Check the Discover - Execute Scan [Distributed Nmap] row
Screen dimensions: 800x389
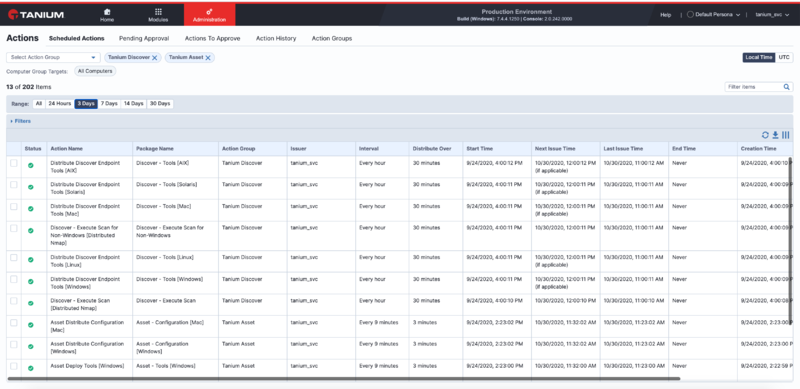[14, 301]
